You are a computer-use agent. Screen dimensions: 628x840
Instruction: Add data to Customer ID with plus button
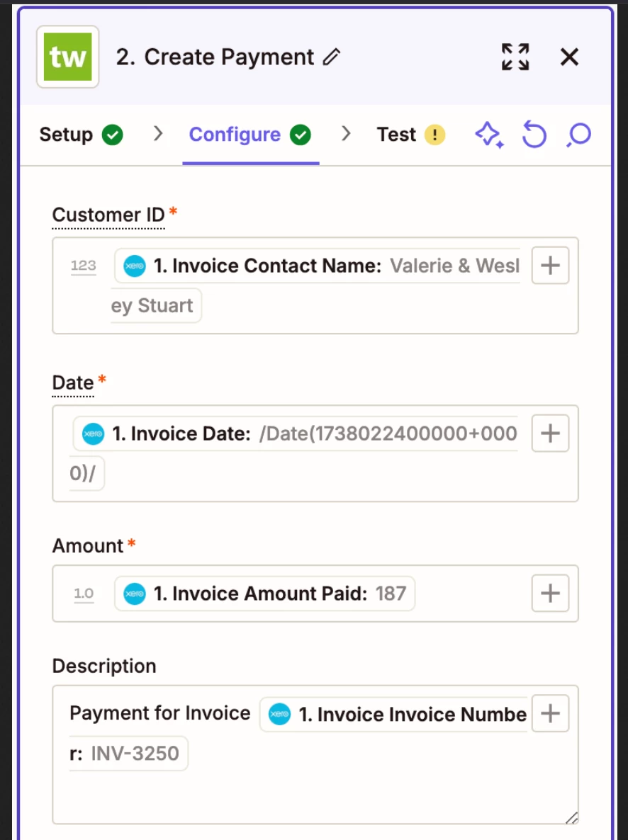click(550, 265)
